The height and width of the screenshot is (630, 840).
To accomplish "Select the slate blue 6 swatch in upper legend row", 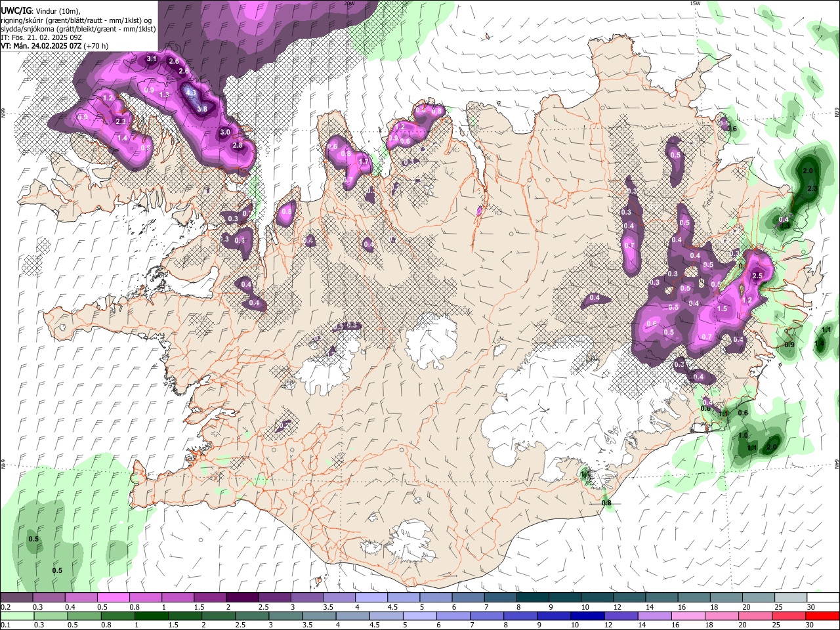I will pyautogui.click(x=468, y=597).
